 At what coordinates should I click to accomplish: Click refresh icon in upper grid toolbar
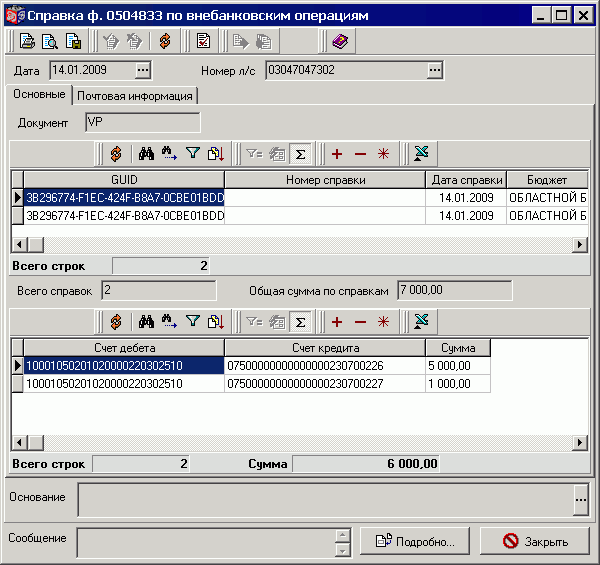pyautogui.click(x=116, y=154)
